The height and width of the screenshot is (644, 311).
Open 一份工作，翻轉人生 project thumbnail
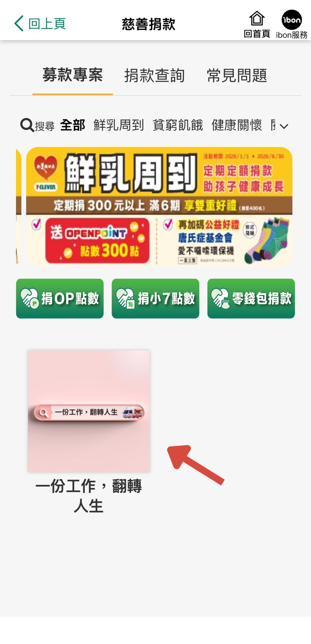point(89,411)
